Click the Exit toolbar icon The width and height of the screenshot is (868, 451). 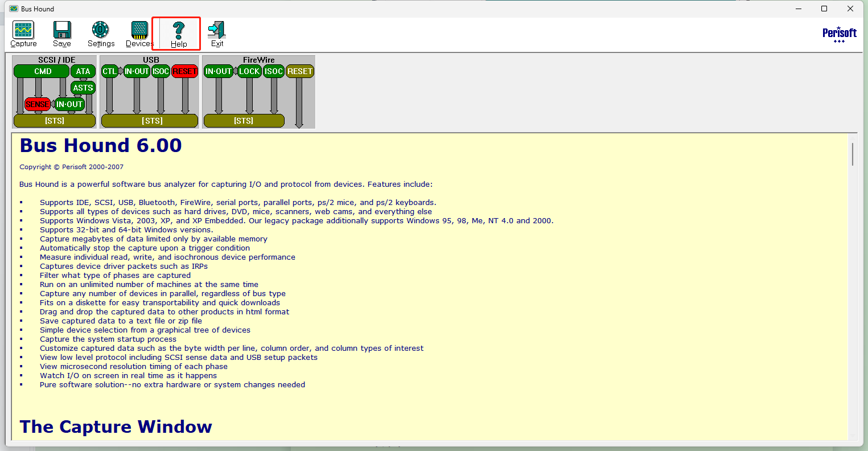pos(217,34)
